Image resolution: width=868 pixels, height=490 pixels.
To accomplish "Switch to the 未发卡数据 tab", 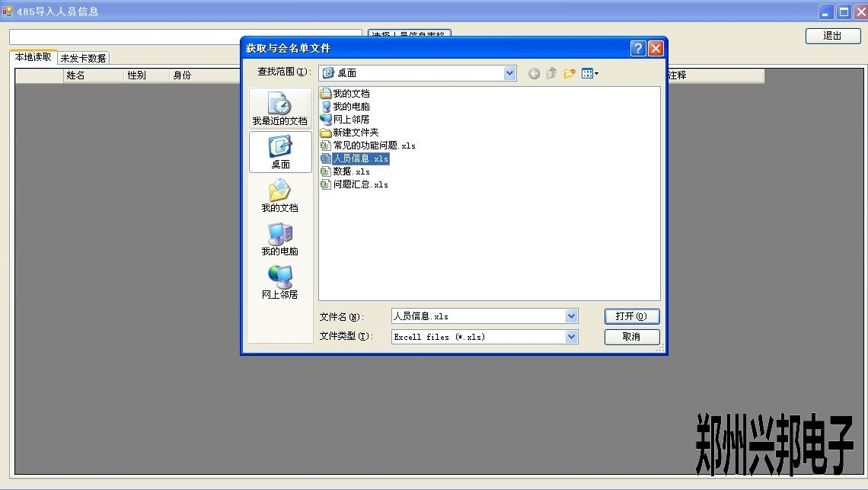I will pos(84,58).
